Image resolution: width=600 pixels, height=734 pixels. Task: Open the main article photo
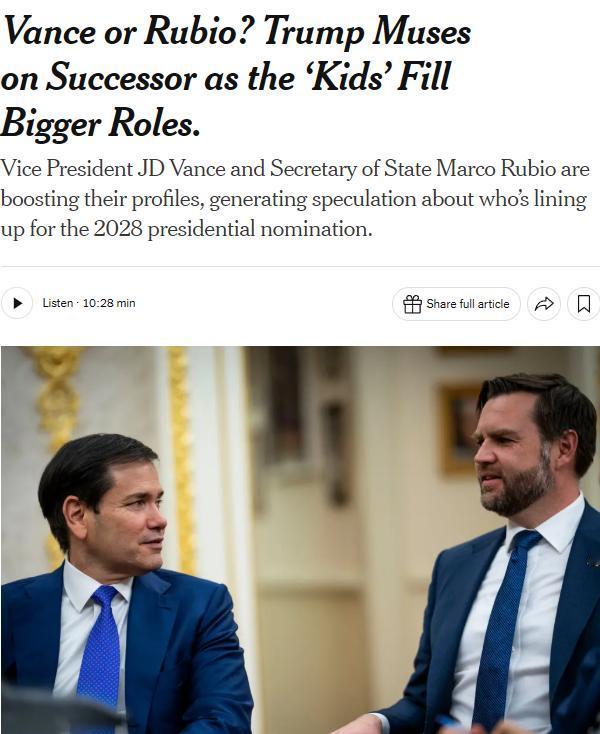[x=300, y=540]
